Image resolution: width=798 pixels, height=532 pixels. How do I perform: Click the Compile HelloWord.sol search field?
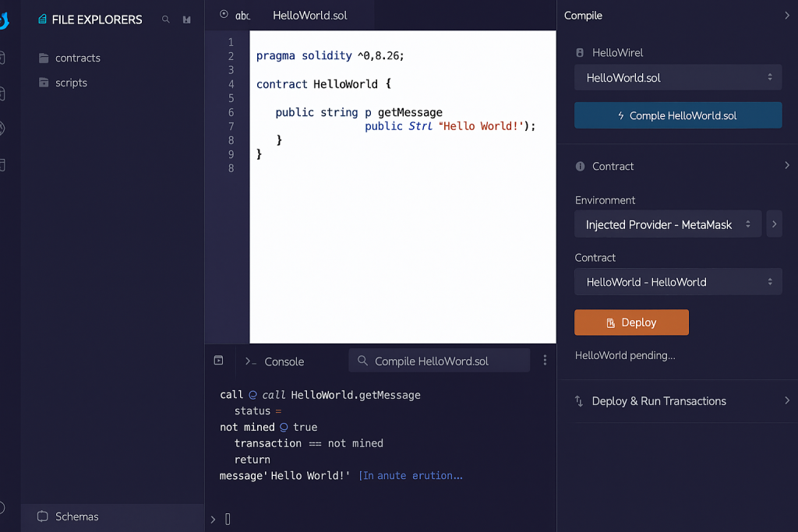(x=440, y=361)
